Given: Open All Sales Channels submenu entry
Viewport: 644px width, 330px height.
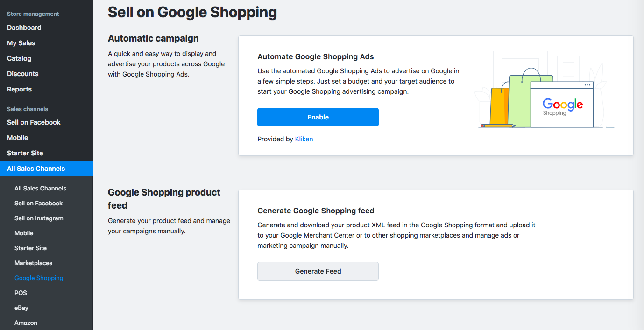Looking at the screenshot, I should tap(41, 188).
